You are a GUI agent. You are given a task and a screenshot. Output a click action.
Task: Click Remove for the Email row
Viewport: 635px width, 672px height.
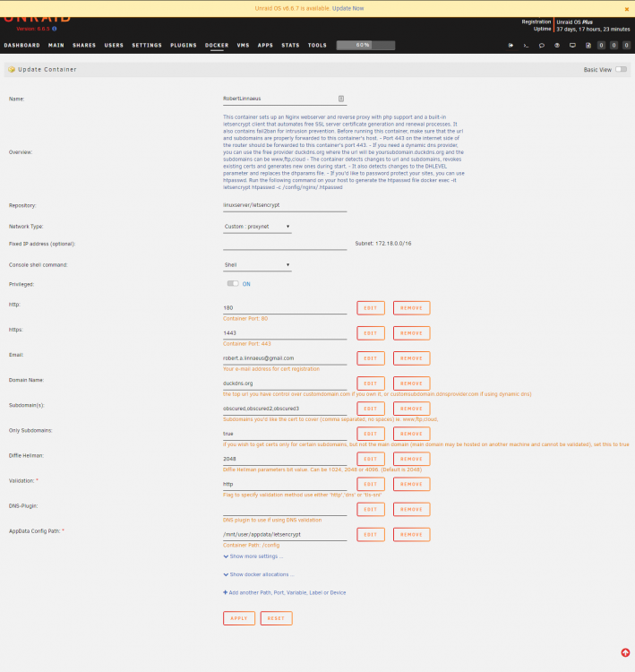point(411,358)
